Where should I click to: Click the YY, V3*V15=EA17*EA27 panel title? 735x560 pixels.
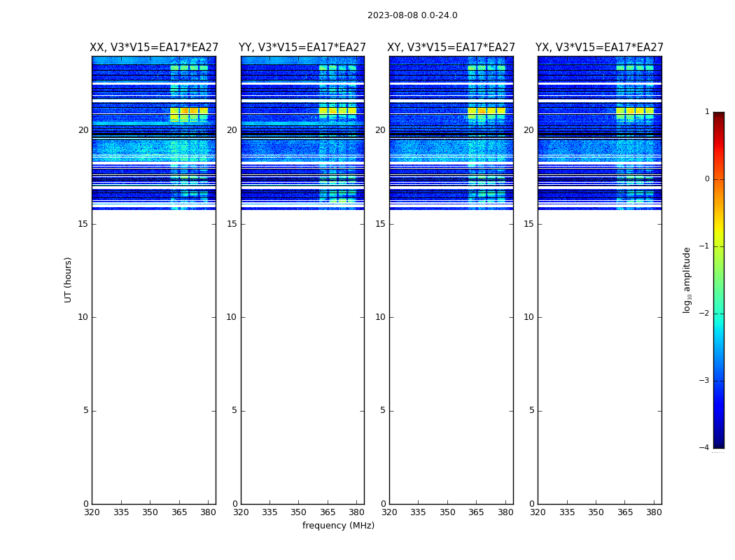tap(302, 48)
